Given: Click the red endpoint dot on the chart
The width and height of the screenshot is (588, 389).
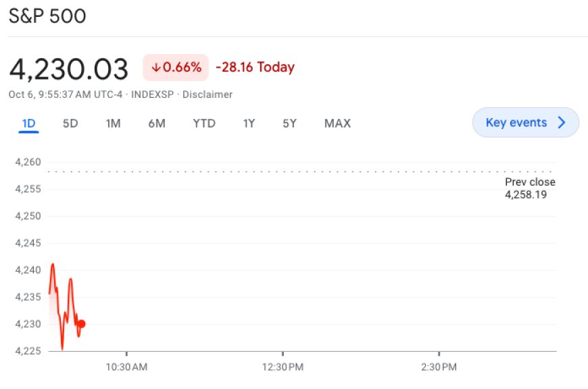Looking at the screenshot, I should pyautogui.click(x=80, y=323).
